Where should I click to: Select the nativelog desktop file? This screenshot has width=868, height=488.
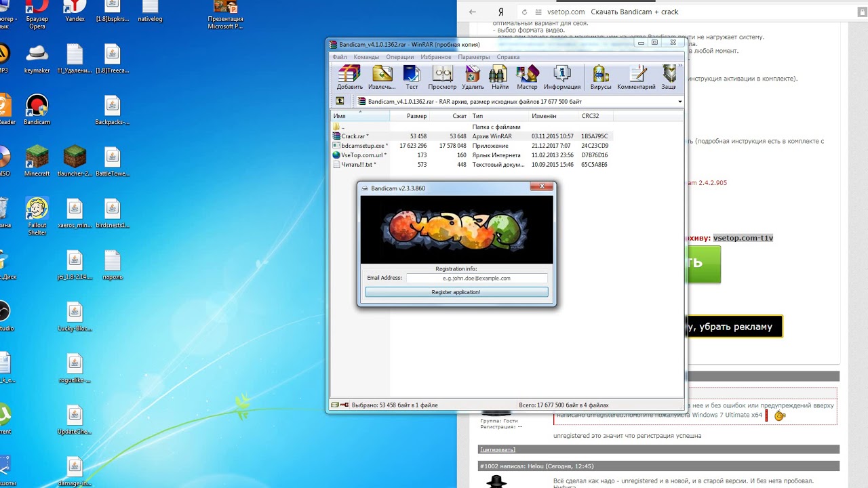(150, 12)
